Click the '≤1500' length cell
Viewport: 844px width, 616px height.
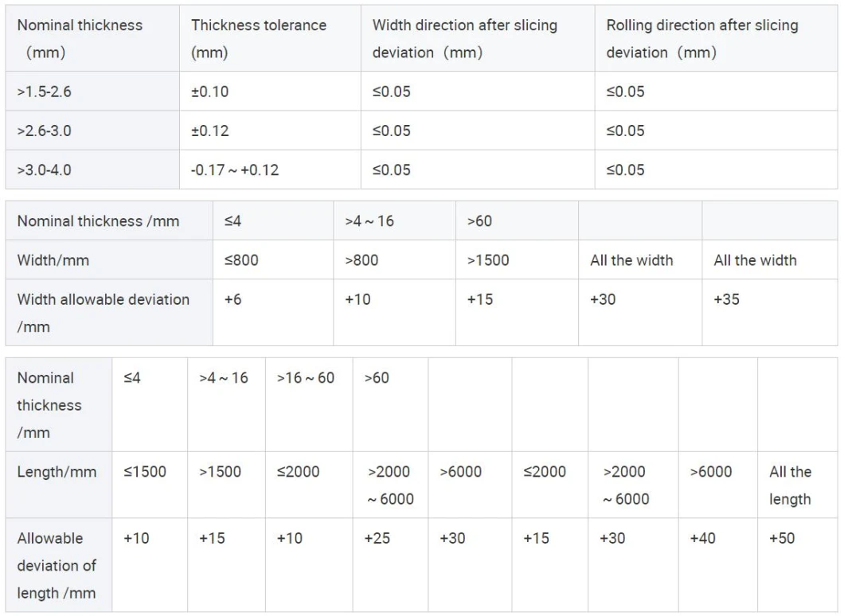pyautogui.click(x=145, y=472)
